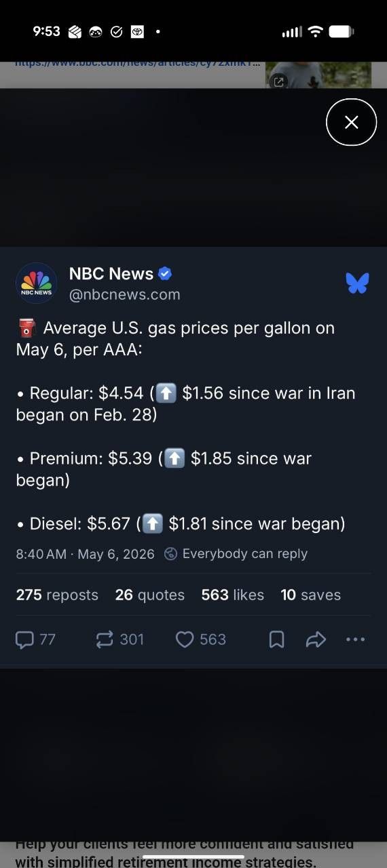
Task: Tap the blue verified checkmark badge
Action: click(165, 273)
